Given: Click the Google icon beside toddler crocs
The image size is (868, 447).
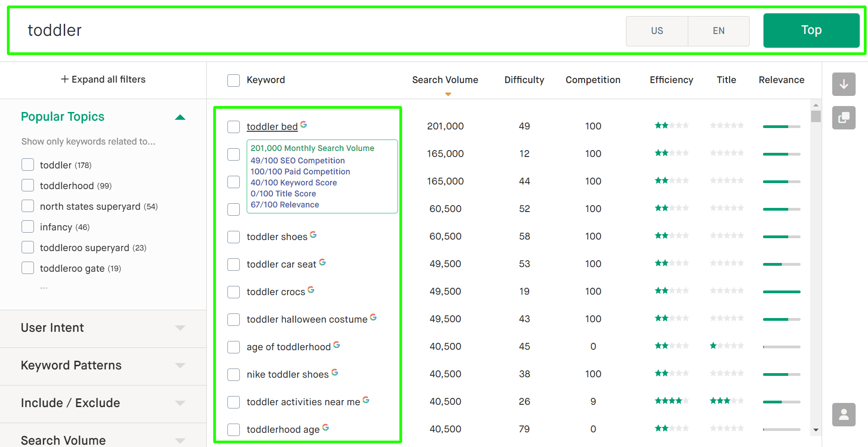Looking at the screenshot, I should [311, 289].
